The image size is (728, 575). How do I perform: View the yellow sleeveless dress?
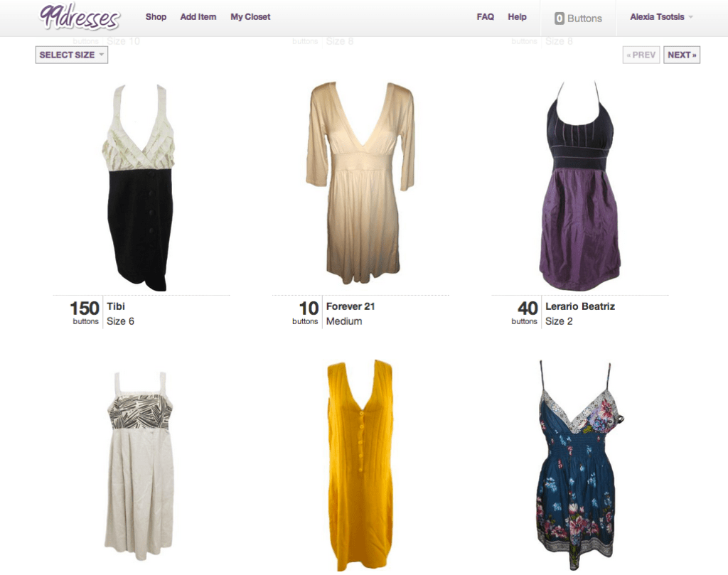click(360, 466)
